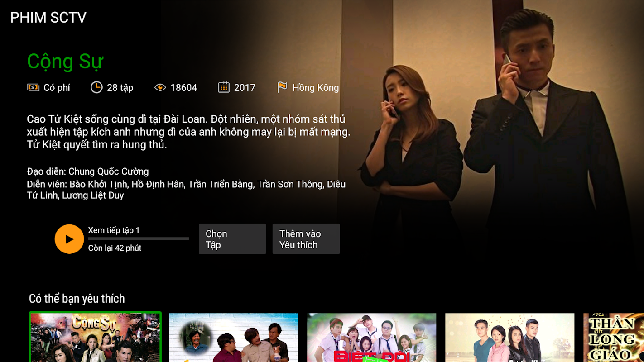Play the orange resume button

69,239
